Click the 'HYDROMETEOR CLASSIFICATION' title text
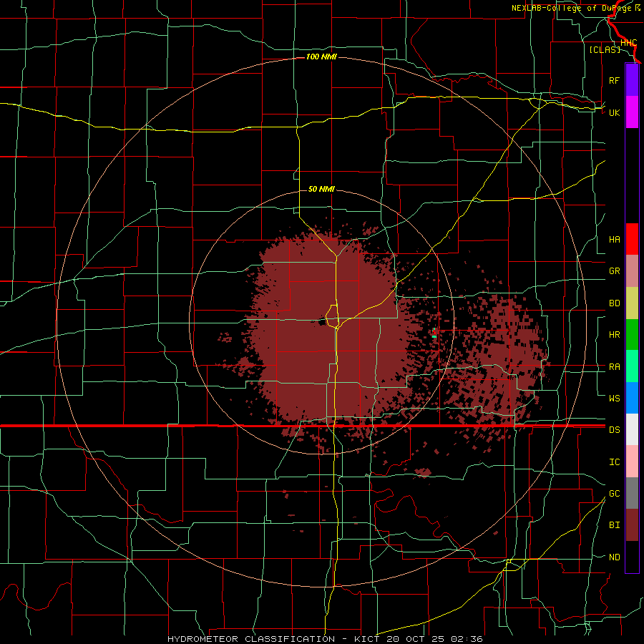This screenshot has width=644, height=644. click(x=251, y=639)
